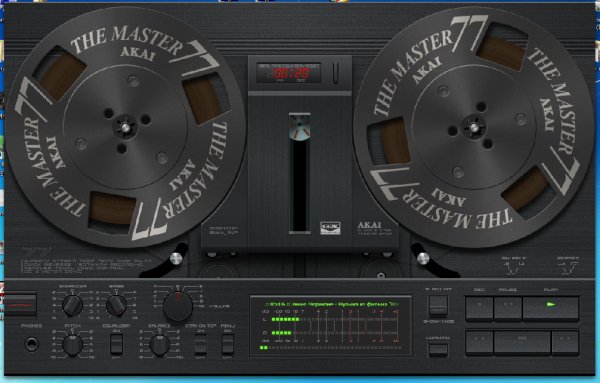Click the PHONES headphone jack

click(32, 344)
